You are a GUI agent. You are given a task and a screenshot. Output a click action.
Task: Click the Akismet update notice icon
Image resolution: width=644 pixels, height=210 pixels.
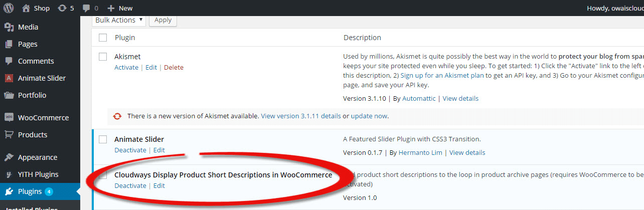117,116
